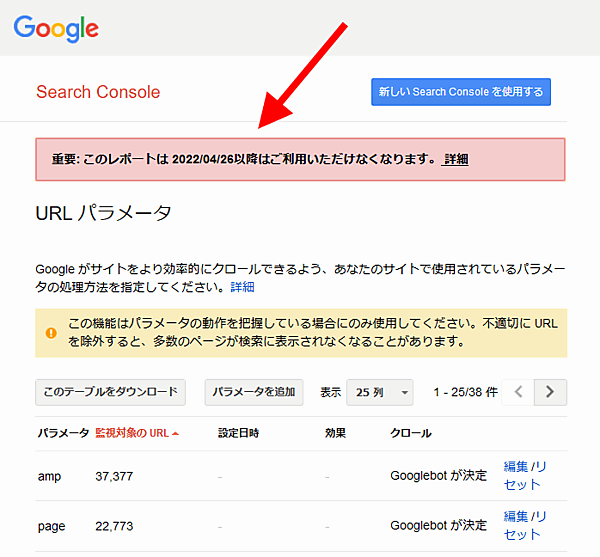Click 編集 link in page row
This screenshot has width=600, height=557.
click(x=515, y=516)
